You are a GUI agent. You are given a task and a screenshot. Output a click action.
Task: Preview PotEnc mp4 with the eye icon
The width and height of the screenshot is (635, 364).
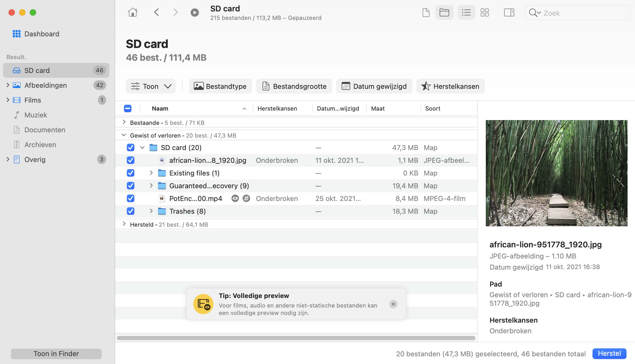235,198
